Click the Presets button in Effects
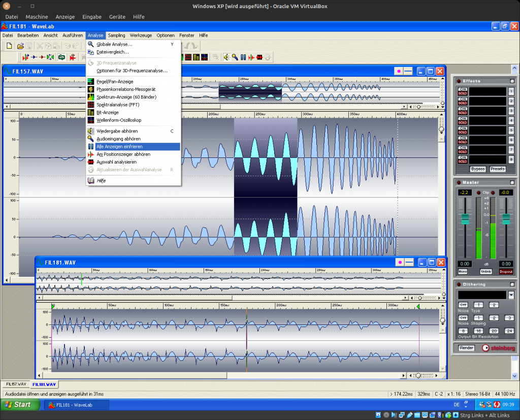 [x=497, y=169]
